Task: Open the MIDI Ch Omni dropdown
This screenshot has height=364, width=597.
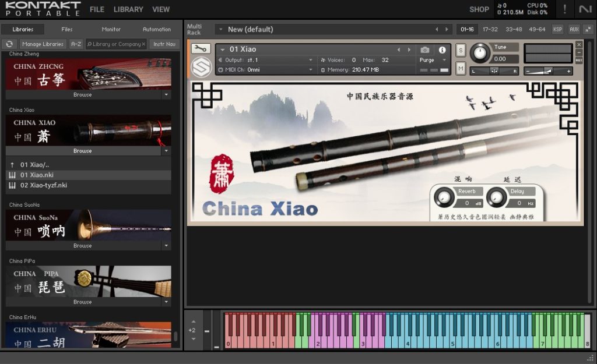Action: point(311,70)
